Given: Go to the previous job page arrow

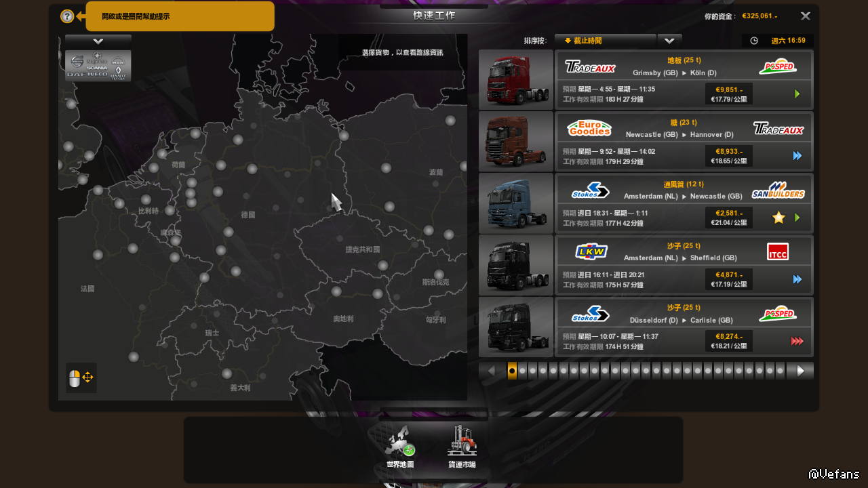Looking at the screenshot, I should pos(492,371).
